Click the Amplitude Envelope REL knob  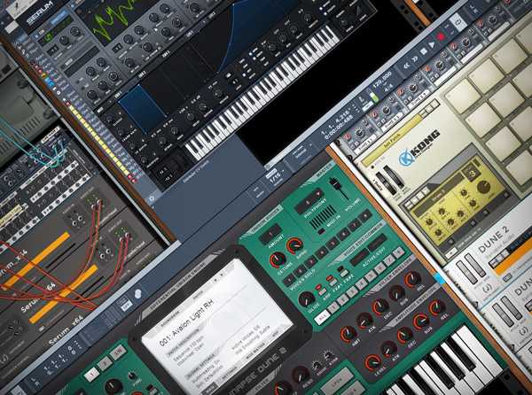[x=436, y=308]
